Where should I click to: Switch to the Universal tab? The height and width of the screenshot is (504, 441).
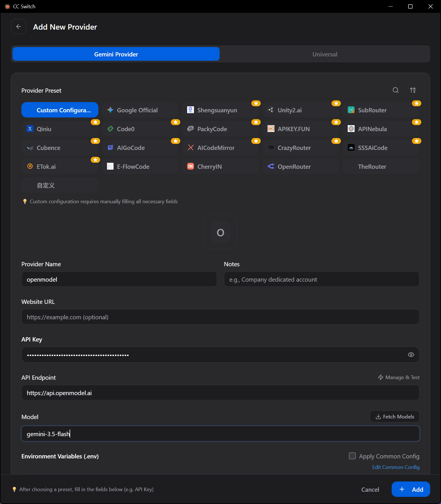[325, 54]
